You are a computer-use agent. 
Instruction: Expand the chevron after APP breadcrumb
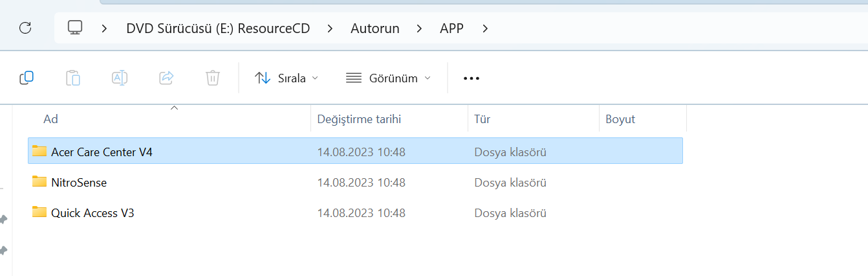click(x=486, y=29)
